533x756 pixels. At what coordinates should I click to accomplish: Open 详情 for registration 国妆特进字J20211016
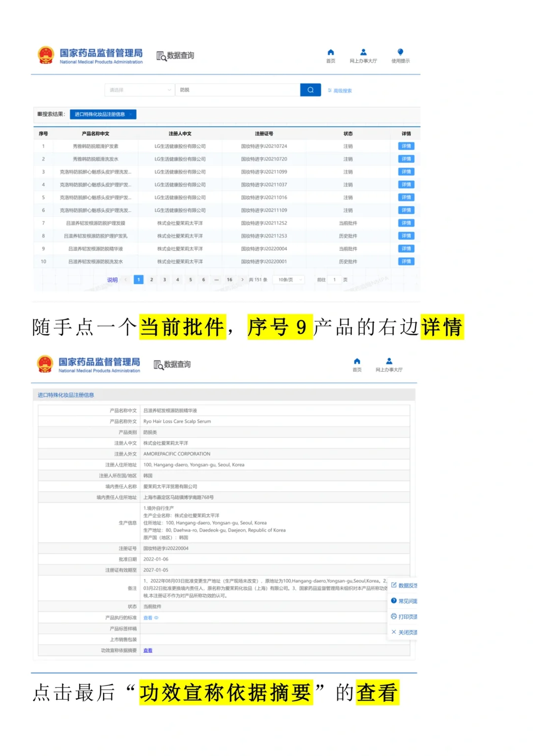(406, 198)
